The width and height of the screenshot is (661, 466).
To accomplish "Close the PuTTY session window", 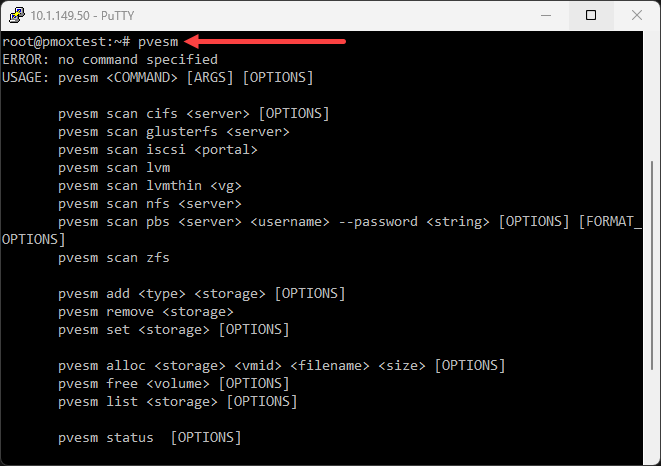I will point(636,15).
